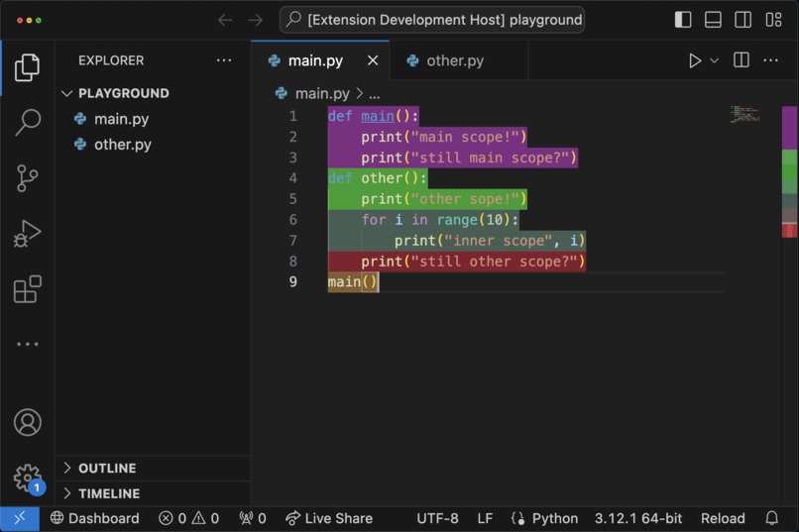Show errors and warnings count
The image size is (799, 532).
pyautogui.click(x=188, y=519)
